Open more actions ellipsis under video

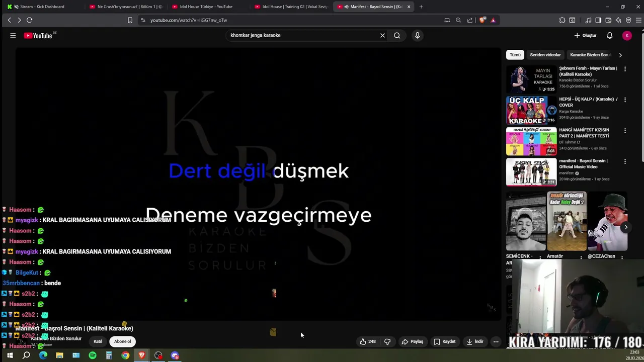pos(496,341)
